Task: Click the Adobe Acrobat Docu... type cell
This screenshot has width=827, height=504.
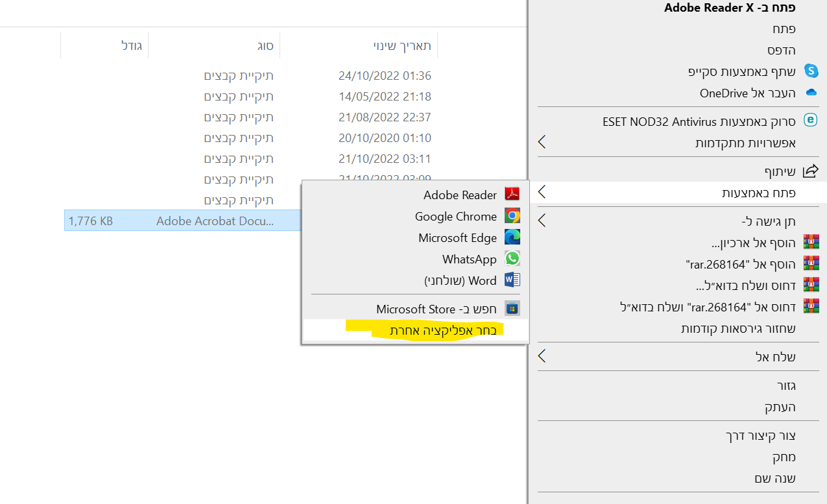Action: pos(215,221)
